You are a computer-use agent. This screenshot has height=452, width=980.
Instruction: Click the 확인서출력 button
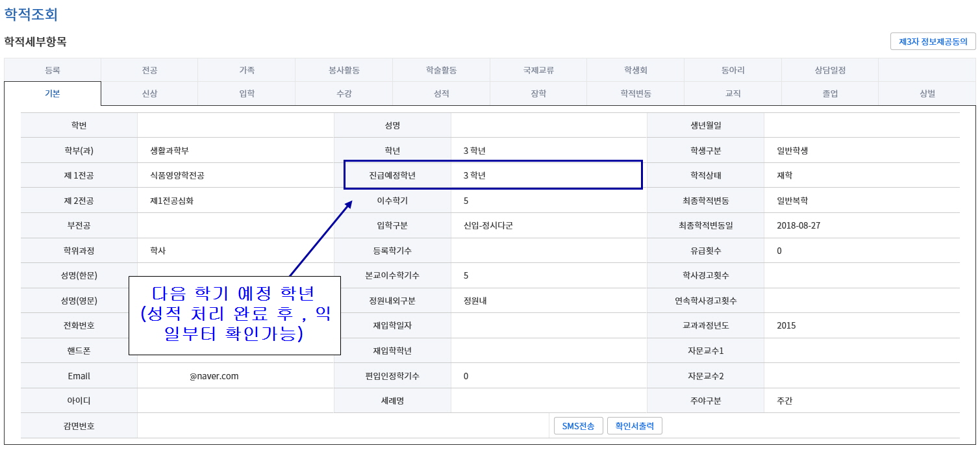634,426
